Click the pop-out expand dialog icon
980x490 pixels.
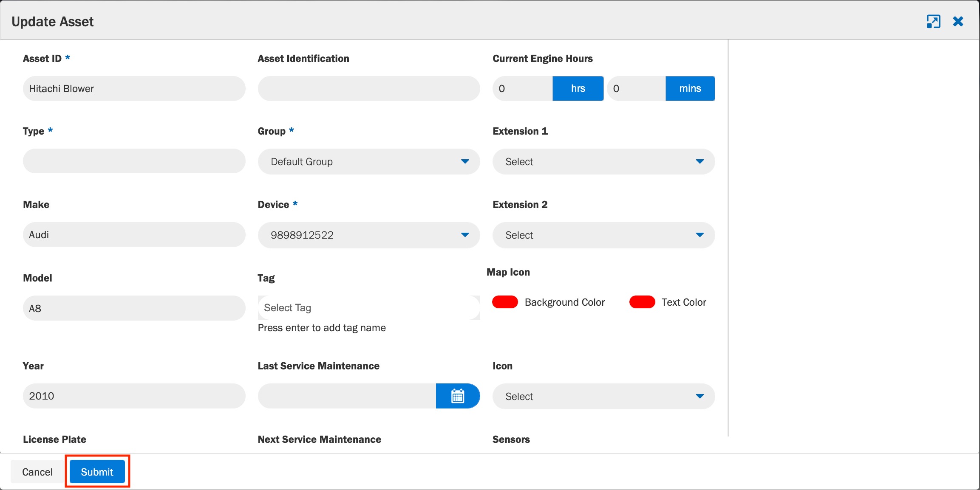click(933, 21)
